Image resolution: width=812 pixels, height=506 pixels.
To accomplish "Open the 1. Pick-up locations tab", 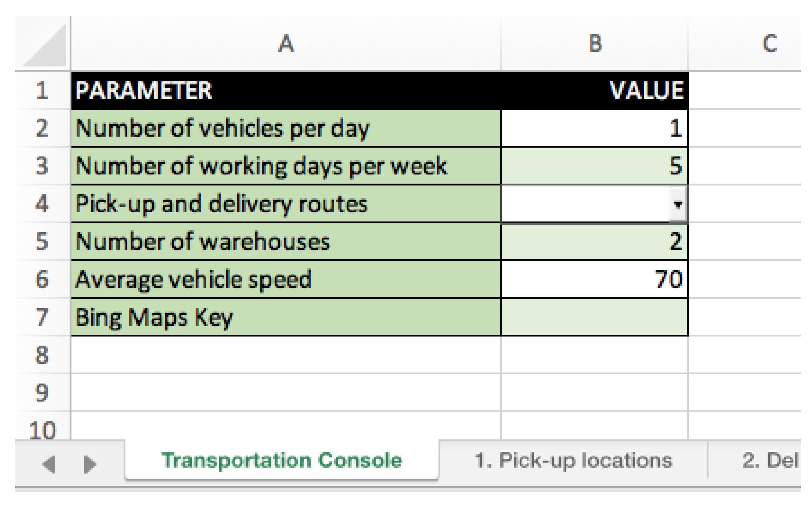I will pyautogui.click(x=573, y=460).
